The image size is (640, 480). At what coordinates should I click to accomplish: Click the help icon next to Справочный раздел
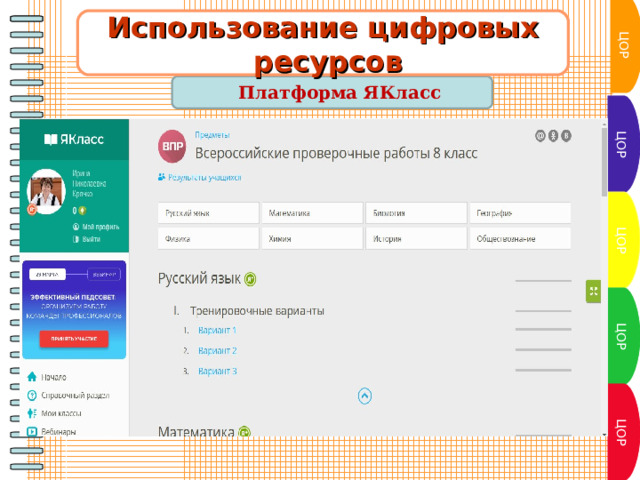click(32, 395)
